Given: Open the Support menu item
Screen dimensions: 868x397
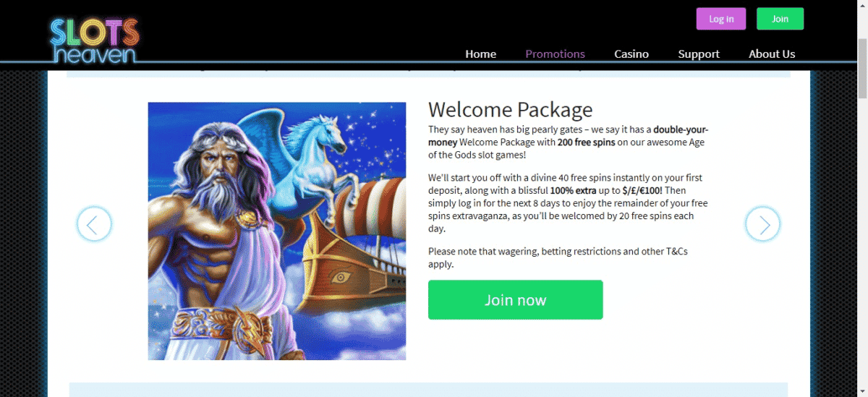Looking at the screenshot, I should (x=699, y=54).
